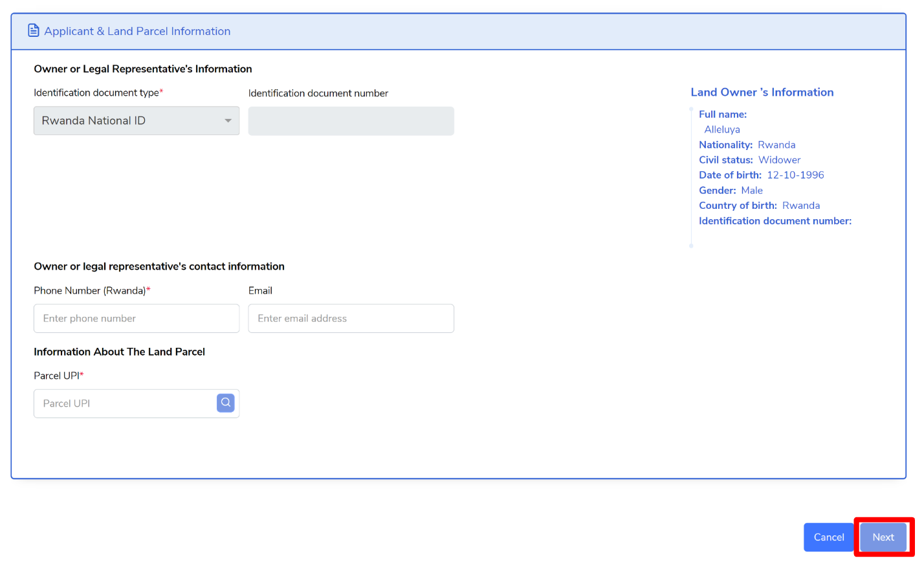Click the full name value Alleluya
The image size is (924, 569).
click(722, 129)
